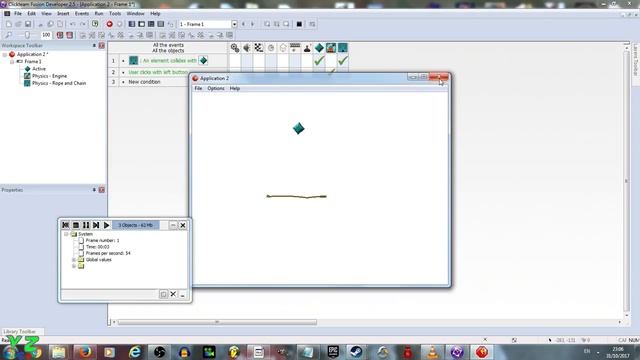The height and width of the screenshot is (360, 640).
Task: Collapse the System node in debugger
Action: click(x=66, y=234)
